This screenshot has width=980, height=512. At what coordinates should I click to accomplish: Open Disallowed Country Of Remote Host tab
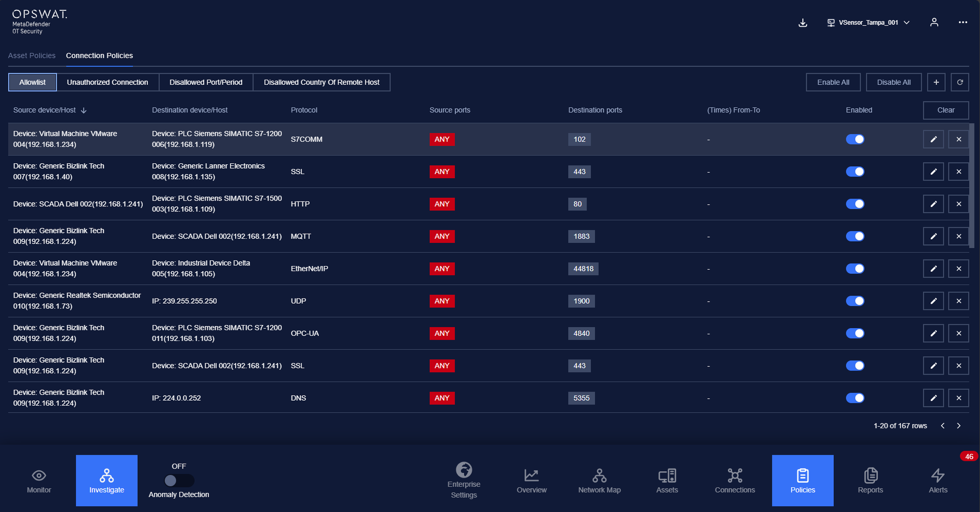pyautogui.click(x=321, y=82)
